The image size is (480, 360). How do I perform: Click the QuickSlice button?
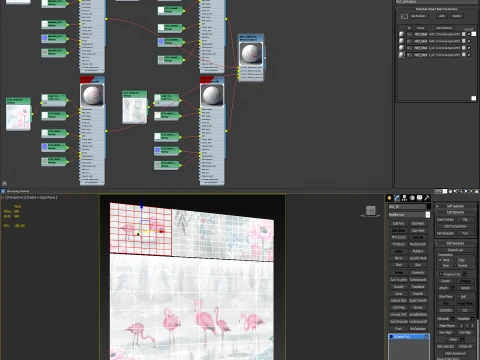(445, 310)
